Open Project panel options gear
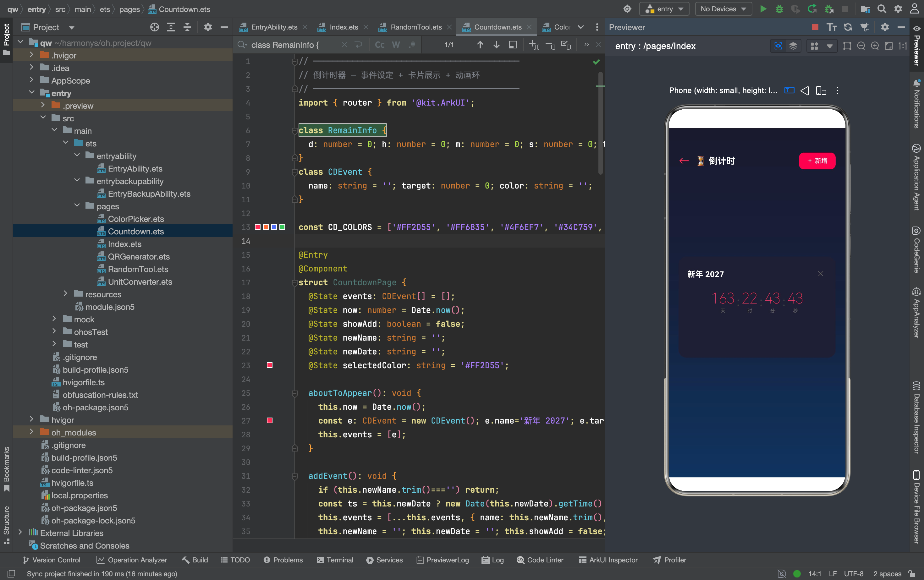The image size is (924, 580). click(208, 27)
